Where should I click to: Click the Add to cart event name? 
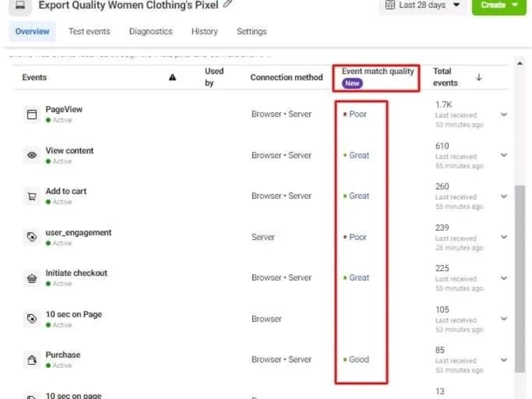coord(66,192)
